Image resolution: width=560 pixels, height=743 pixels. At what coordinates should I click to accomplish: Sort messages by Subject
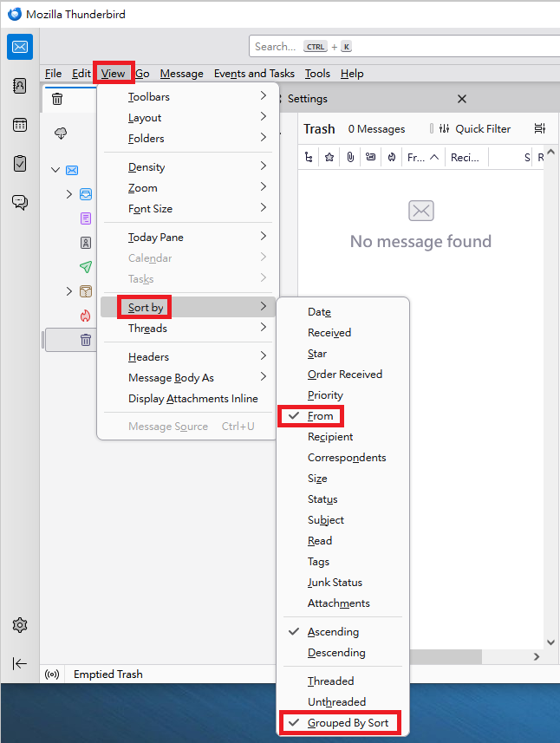pos(343,520)
